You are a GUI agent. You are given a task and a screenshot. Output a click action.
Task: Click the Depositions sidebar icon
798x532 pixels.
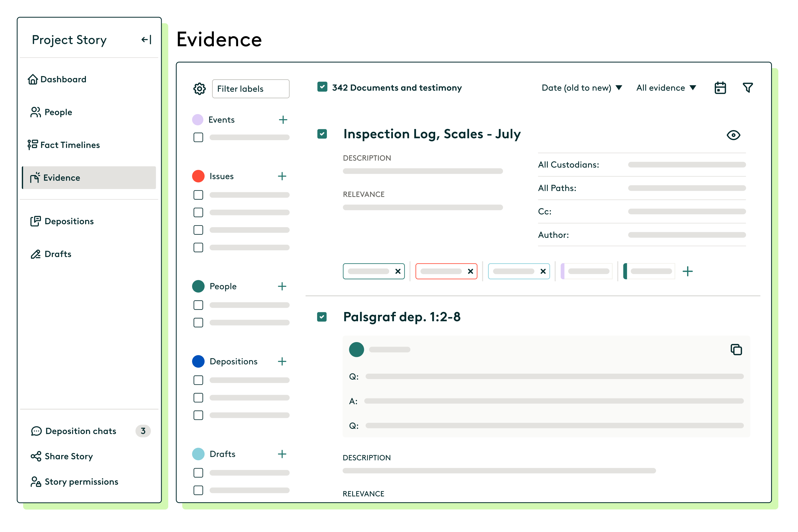click(35, 221)
